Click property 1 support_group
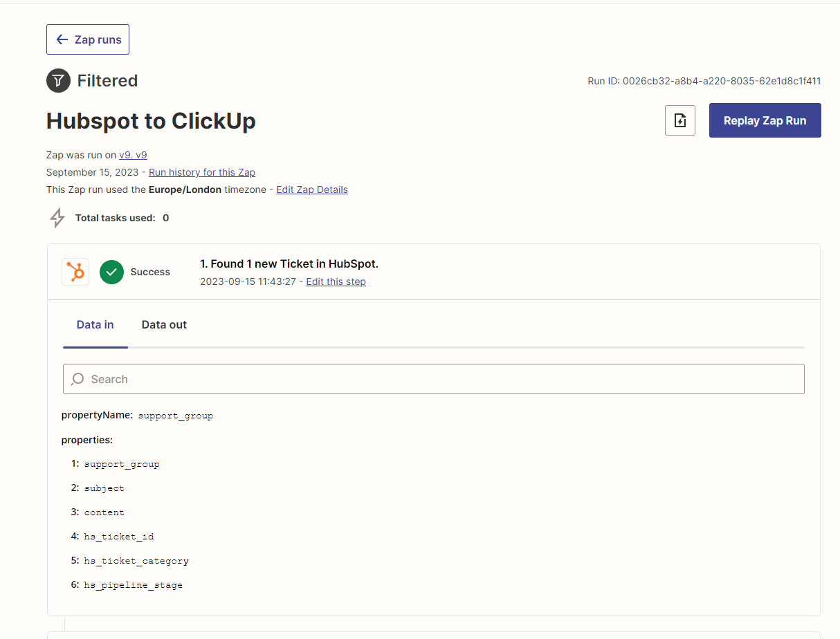The width and height of the screenshot is (840, 639). coord(122,464)
